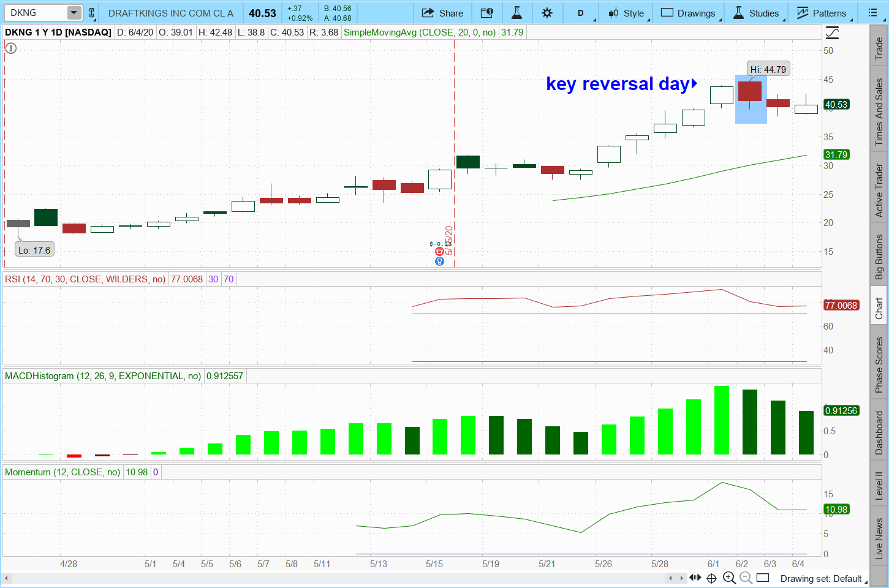The width and height of the screenshot is (889, 588).
Task: Click the crosshair pan icon
Action: 712,578
